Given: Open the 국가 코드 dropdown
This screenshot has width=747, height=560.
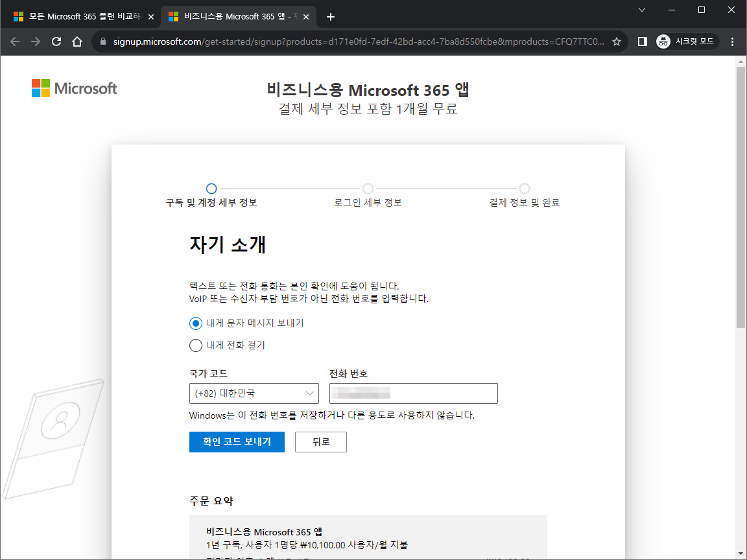Looking at the screenshot, I should (254, 393).
